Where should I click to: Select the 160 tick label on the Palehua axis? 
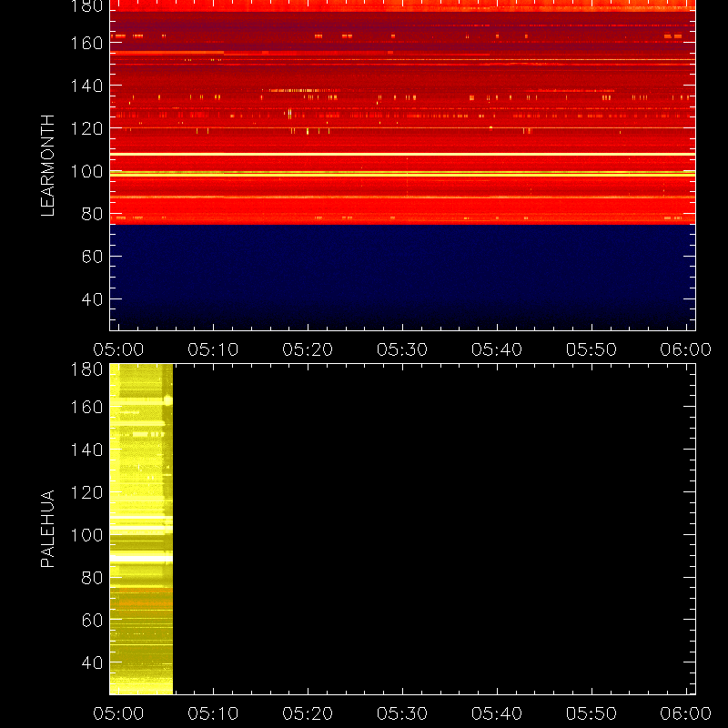[x=86, y=407]
